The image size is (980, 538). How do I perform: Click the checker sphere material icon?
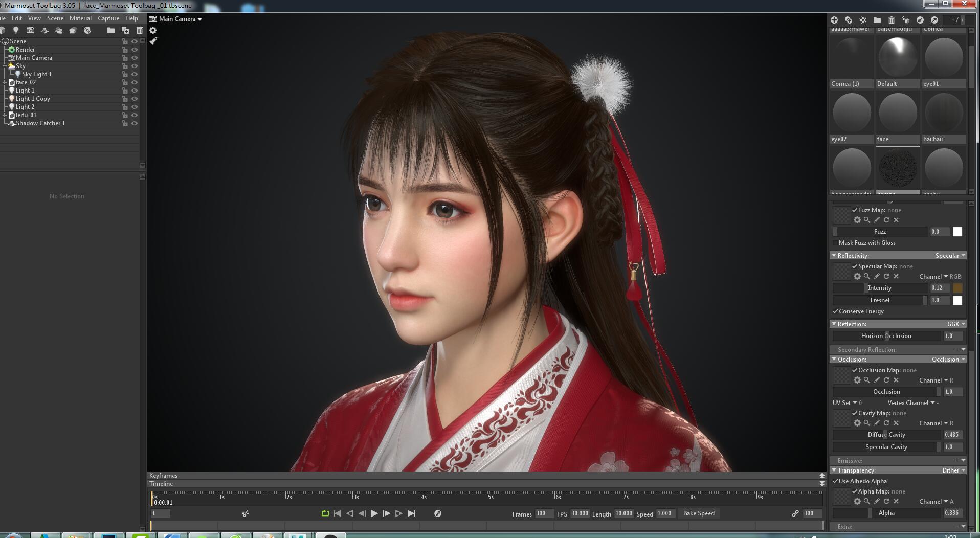(863, 20)
